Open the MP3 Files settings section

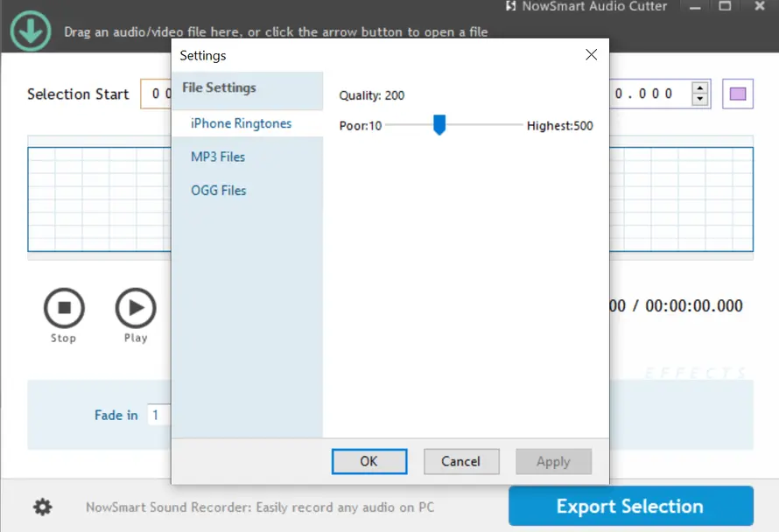(216, 157)
